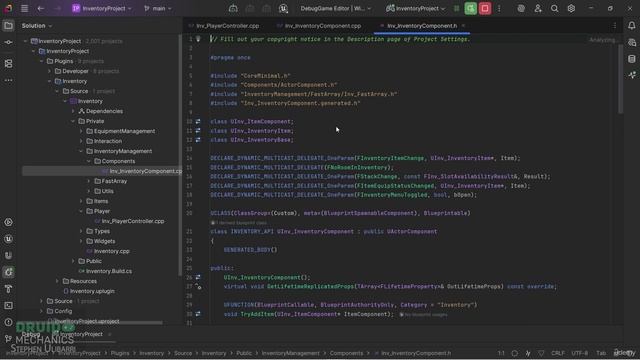Click the Unreal Engine toolbar icon
This screenshot has height=360, width=640.
(283, 8)
